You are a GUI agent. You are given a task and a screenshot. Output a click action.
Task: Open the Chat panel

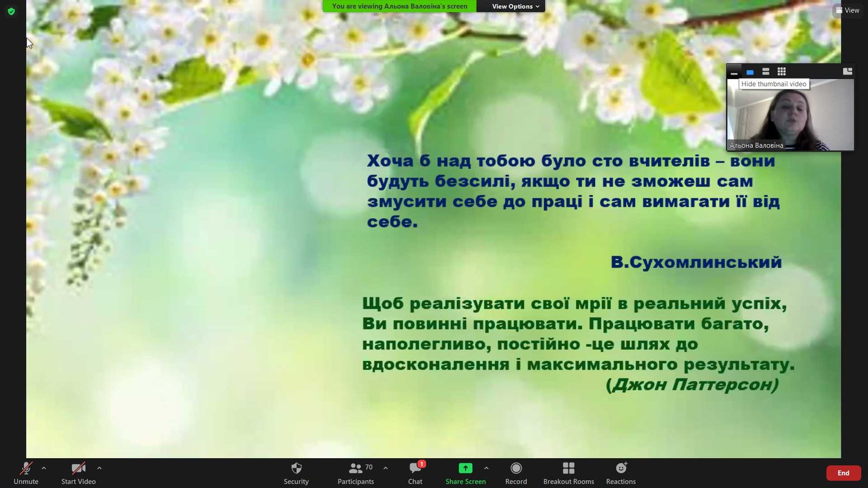(416, 468)
